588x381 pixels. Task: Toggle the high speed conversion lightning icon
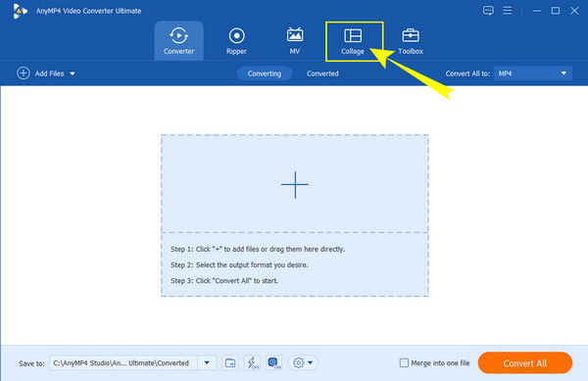tap(252, 362)
